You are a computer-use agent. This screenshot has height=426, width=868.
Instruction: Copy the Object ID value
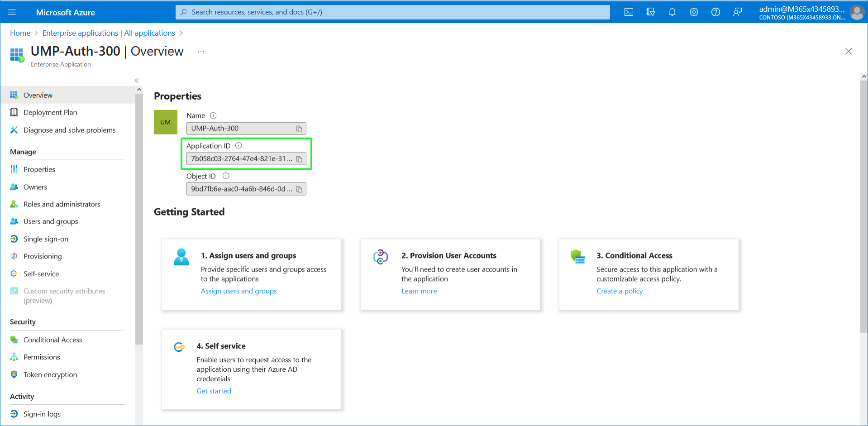pyautogui.click(x=299, y=189)
